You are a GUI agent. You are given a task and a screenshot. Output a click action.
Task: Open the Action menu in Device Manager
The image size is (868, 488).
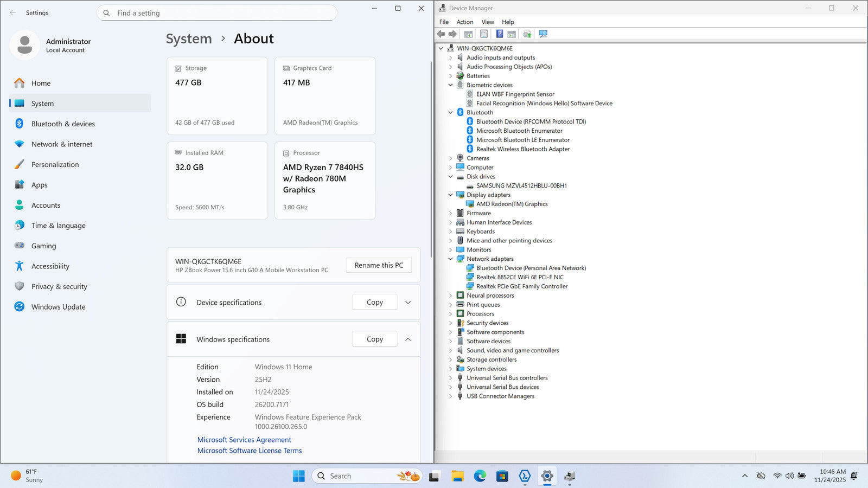[x=464, y=22]
